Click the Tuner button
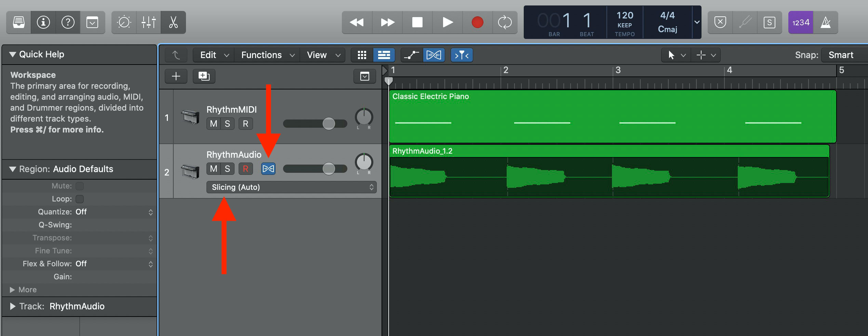 (x=745, y=23)
